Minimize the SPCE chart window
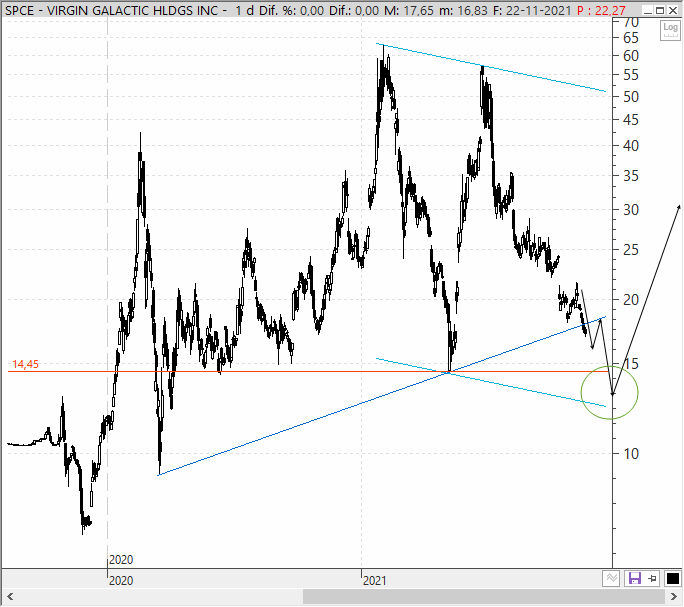Screen dimensions: 684x607 click(x=648, y=10)
